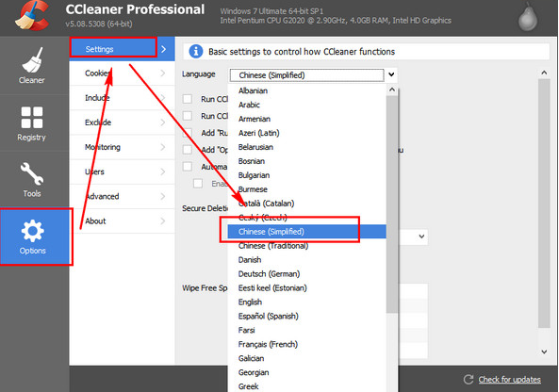Toggle the indented Enable checkbox
Screen dimensions: 559x392
pos(198,184)
